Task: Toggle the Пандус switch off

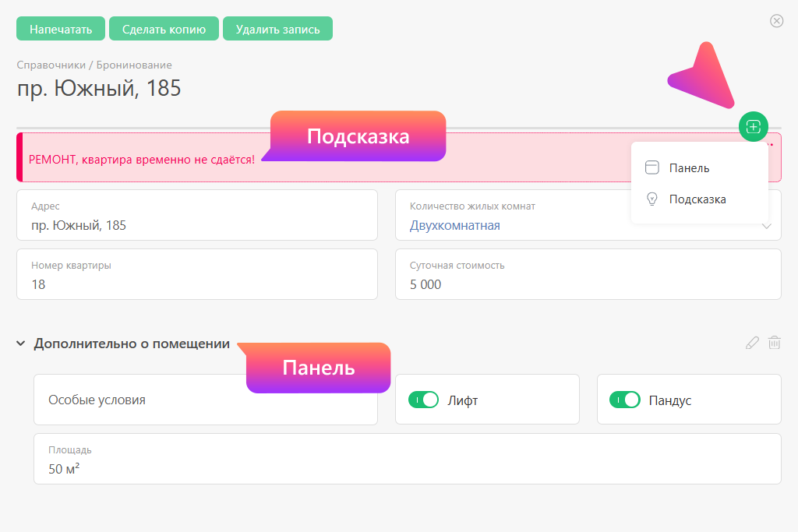Action: click(625, 400)
